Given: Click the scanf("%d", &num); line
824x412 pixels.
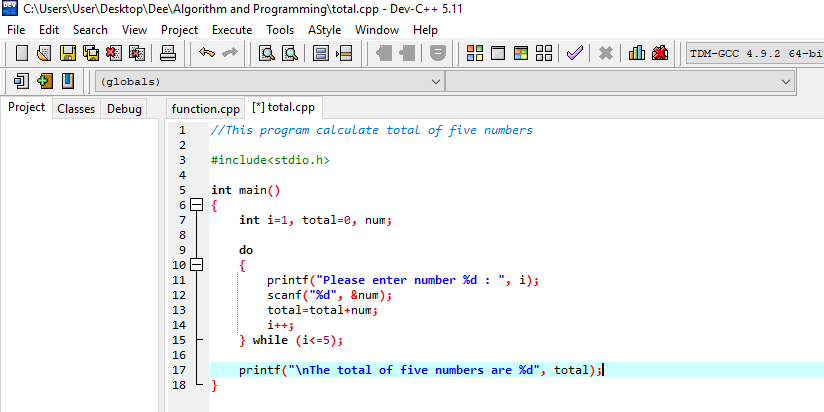Looking at the screenshot, I should pos(329,295).
